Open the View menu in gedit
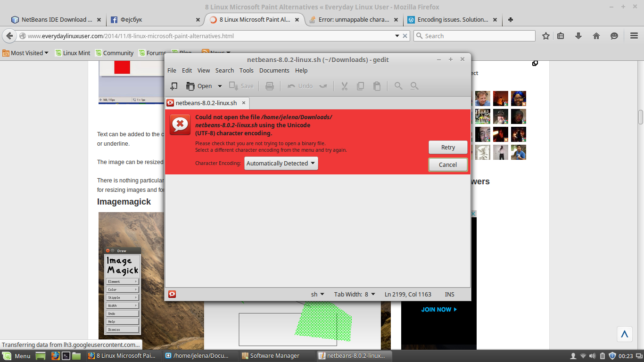644x362 pixels. tap(204, 70)
